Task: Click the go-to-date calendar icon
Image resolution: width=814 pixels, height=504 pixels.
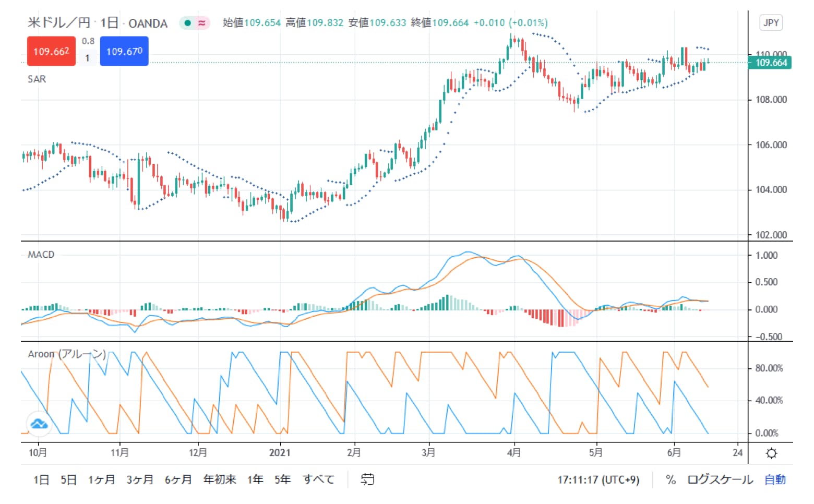Action: click(367, 479)
